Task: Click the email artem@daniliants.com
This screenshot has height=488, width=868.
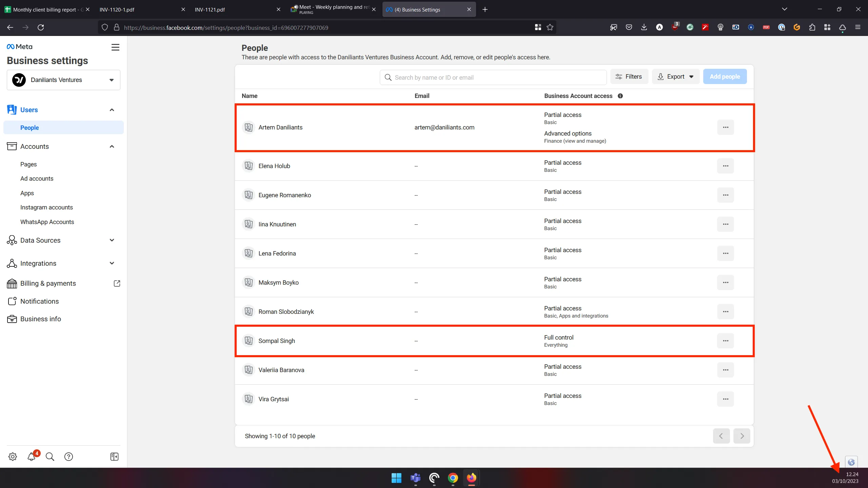Action: coord(444,127)
